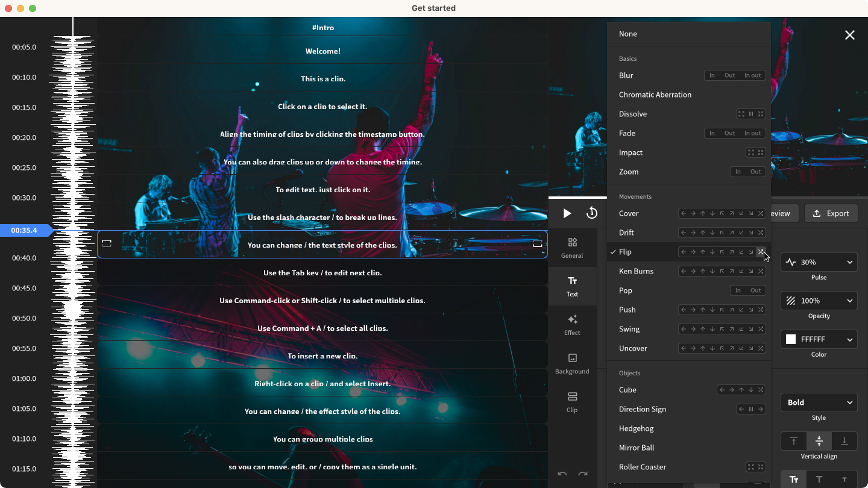The width and height of the screenshot is (868, 488).
Task: Choose the Chromatic Aberration effect
Action: coord(655,95)
